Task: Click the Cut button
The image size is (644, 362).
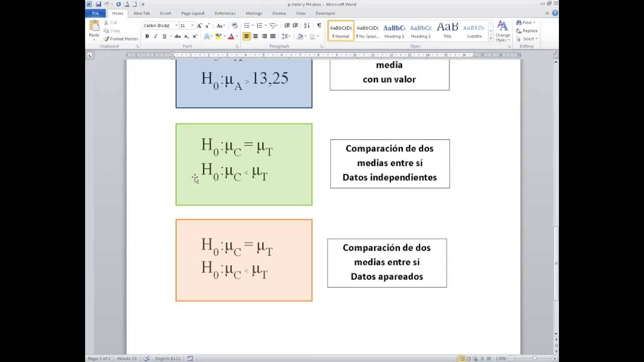Action: 111,23
